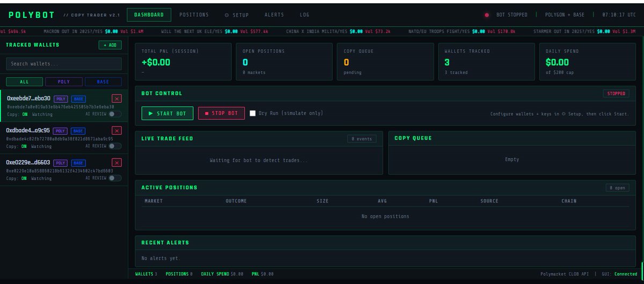
Task: Click the red bot status indicator dot
Action: tap(487, 15)
